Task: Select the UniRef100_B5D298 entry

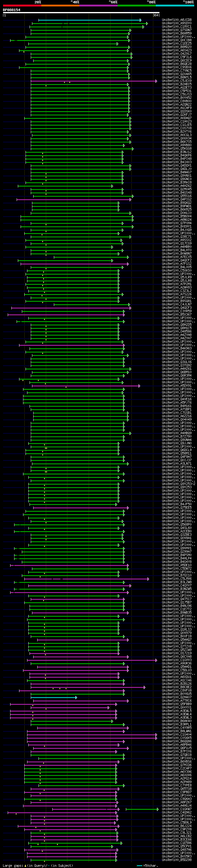Action: click(177, 860)
